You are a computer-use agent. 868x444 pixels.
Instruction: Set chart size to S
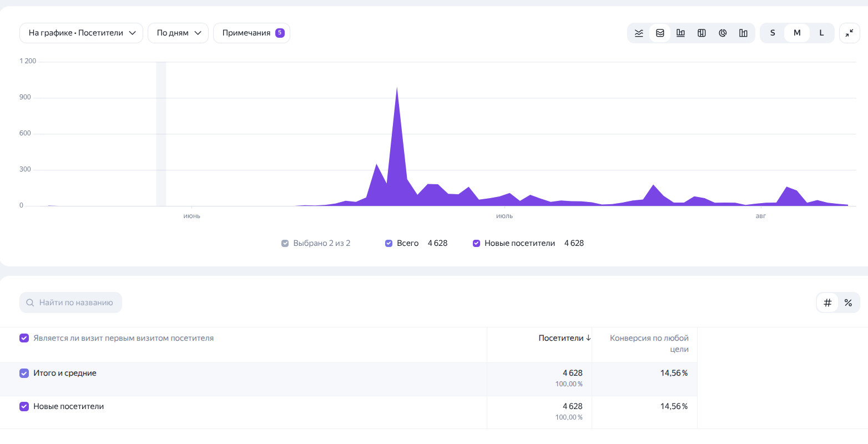773,33
